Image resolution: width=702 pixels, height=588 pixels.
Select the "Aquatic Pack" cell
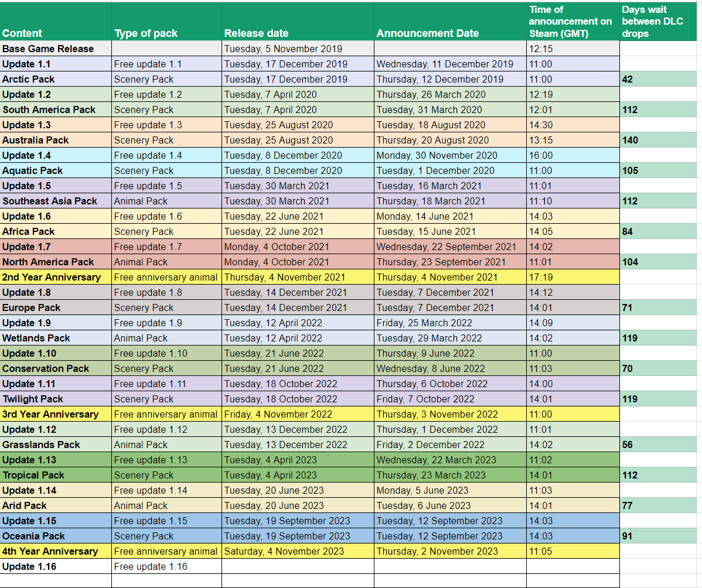pyautogui.click(x=56, y=170)
